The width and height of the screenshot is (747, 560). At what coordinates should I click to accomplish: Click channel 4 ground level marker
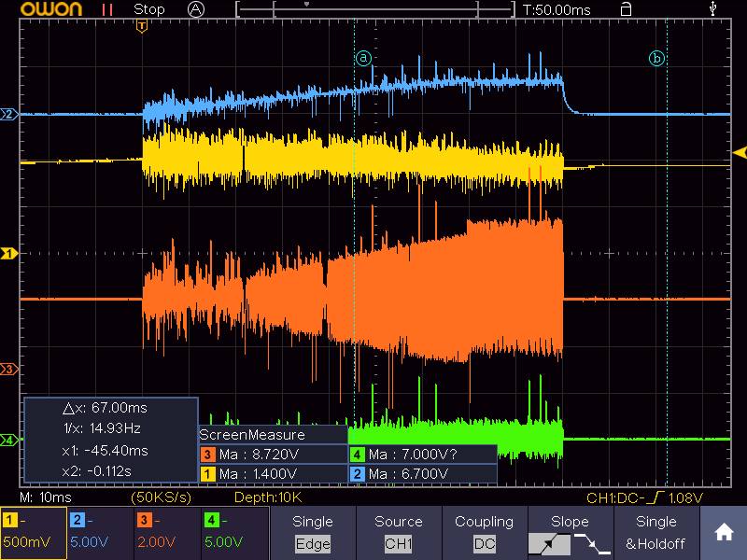9,440
